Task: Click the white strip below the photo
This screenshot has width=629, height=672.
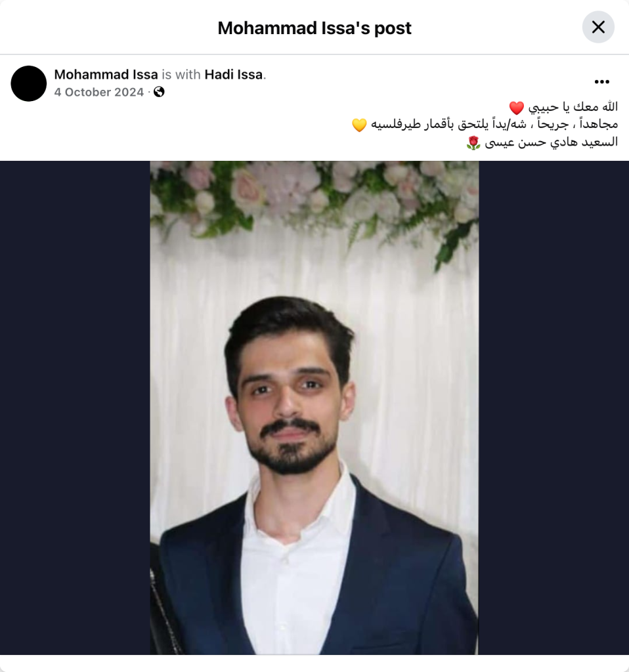Action: pyautogui.click(x=314, y=663)
